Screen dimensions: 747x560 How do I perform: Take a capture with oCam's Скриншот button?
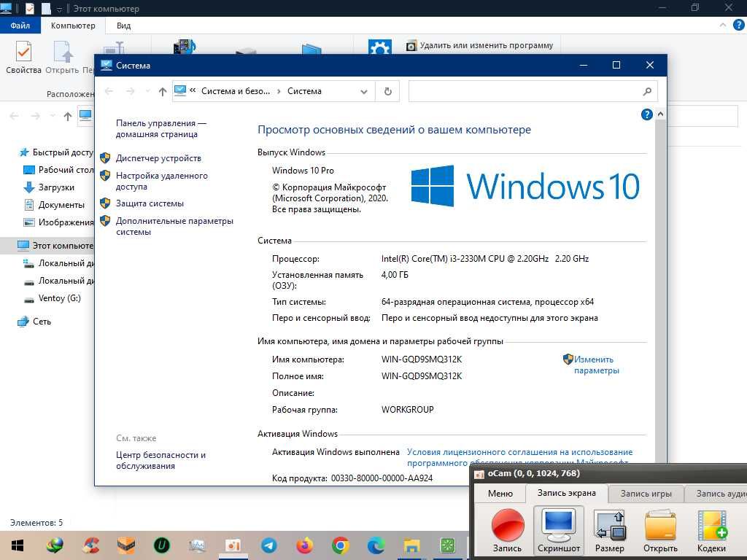[x=558, y=529]
